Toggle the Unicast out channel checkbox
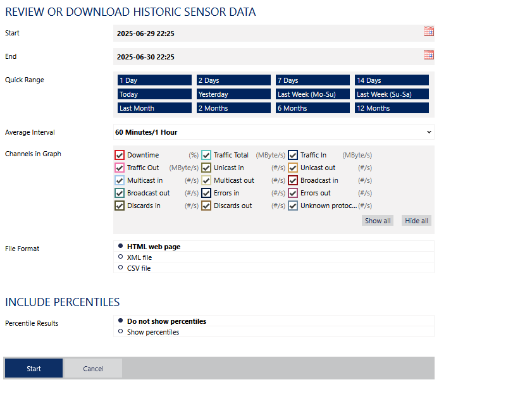 (293, 168)
